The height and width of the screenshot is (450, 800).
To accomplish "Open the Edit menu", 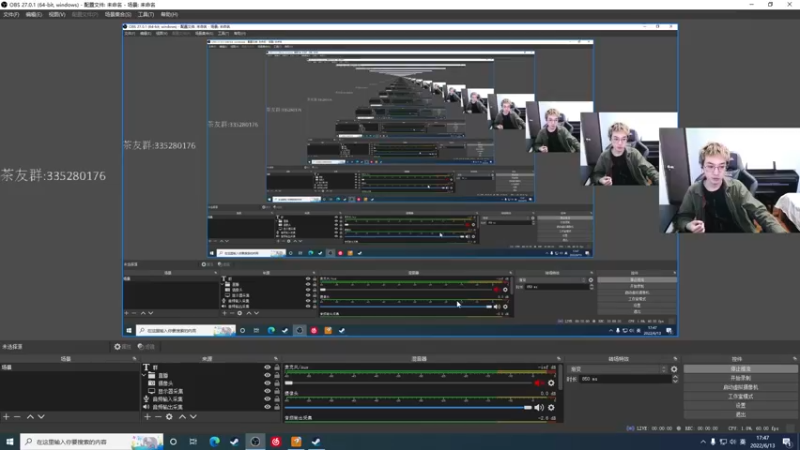I will (34, 15).
